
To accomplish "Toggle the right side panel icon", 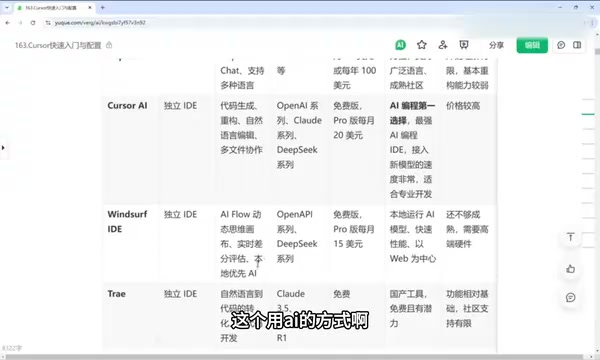I will (x=577, y=45).
